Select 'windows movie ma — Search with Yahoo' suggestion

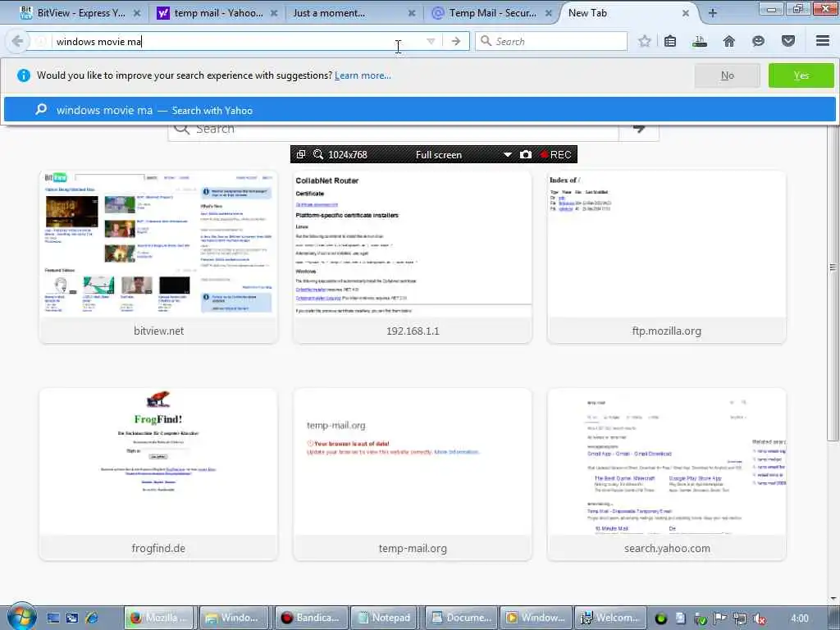coord(419,110)
